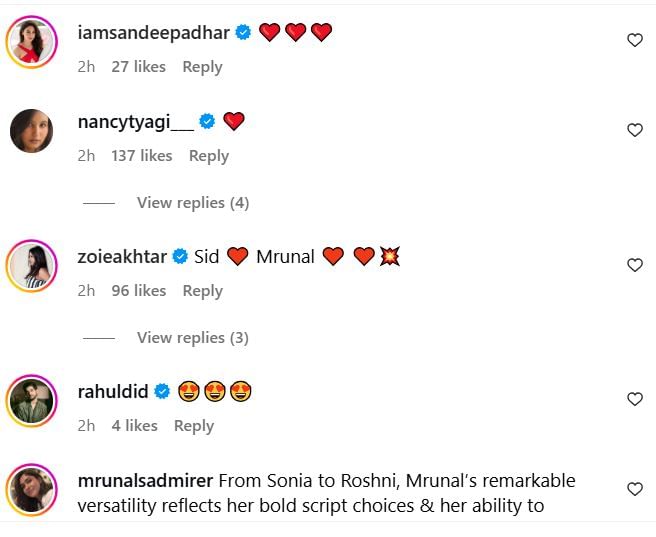Screen dimensions: 656x537
Task: Like nancytyagi___'s comment with heart icon
Action: (634, 130)
